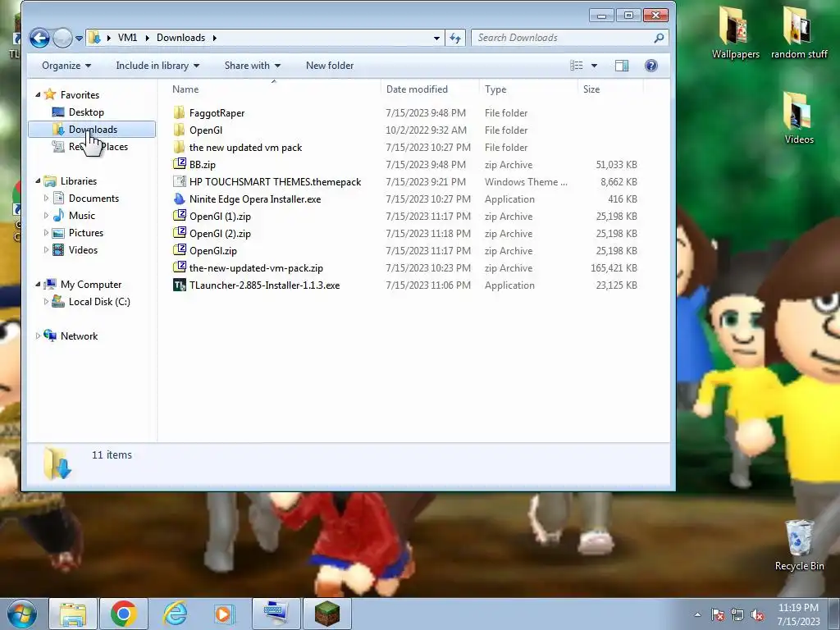Viewport: 840px width, 630px height.
Task: Select TLauncher-2.885-Installer-1.1.3.exe icon
Action: 180,285
